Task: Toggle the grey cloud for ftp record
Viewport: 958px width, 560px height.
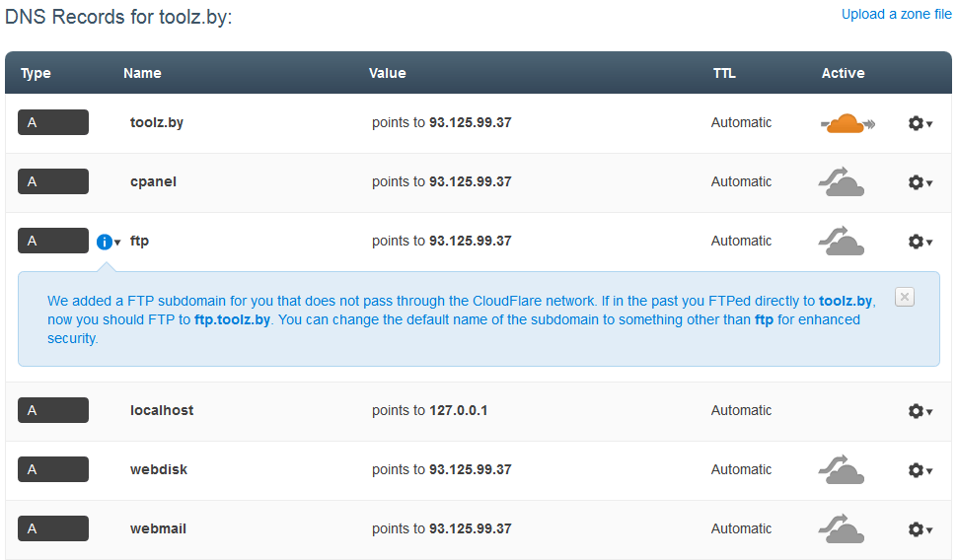Action: (x=841, y=242)
